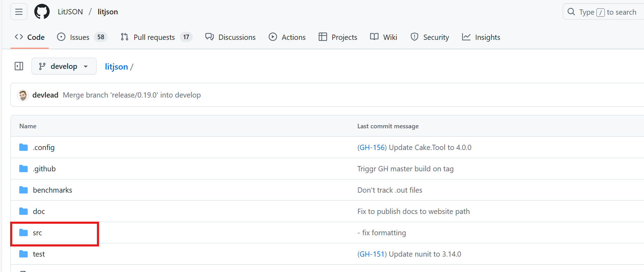This screenshot has width=644, height=272.
Task: Open the LitJSON organization link
Action: [70, 12]
